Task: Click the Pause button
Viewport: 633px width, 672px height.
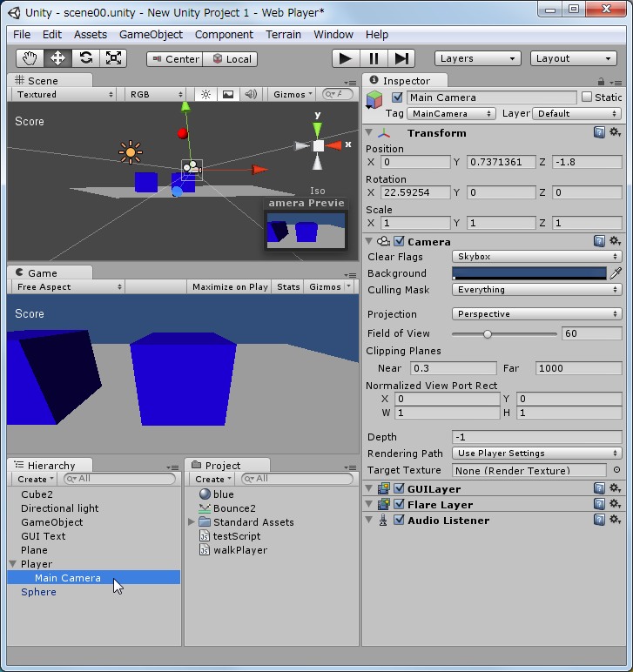Action: coord(374,58)
